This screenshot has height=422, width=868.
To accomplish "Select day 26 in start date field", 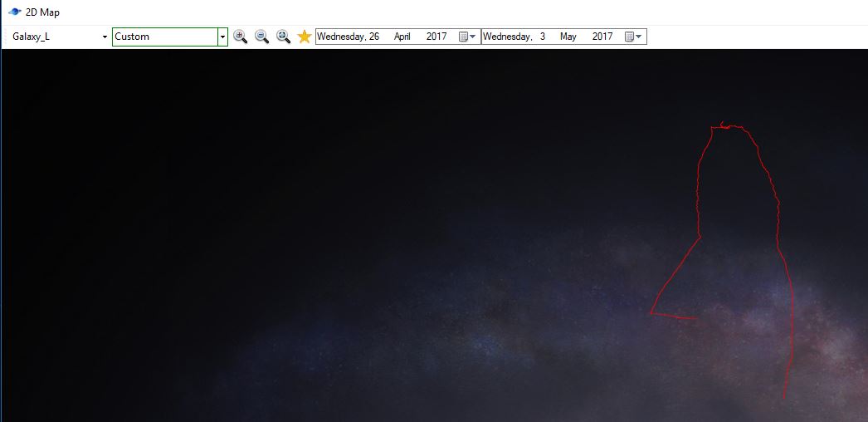I will pyautogui.click(x=374, y=37).
